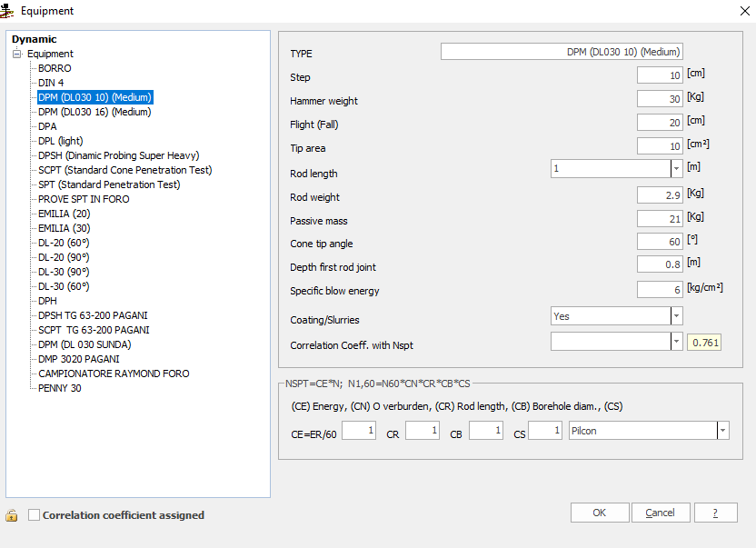The height and width of the screenshot is (548, 756).
Task: Open the Pilcon correlation dropdown
Action: 722,430
